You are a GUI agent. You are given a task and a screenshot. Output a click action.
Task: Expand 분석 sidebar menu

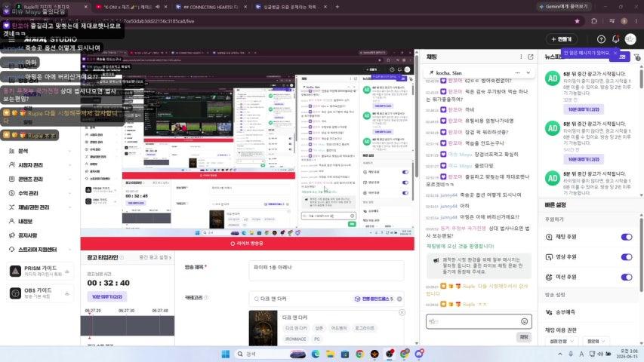pos(40,151)
